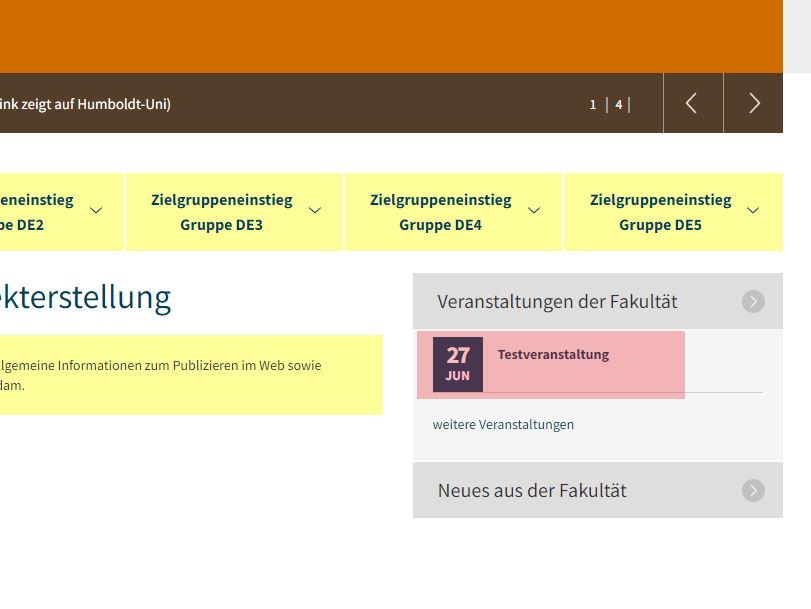
Task: Open the Gruppe DE4 dropdown arrow
Action: click(534, 210)
